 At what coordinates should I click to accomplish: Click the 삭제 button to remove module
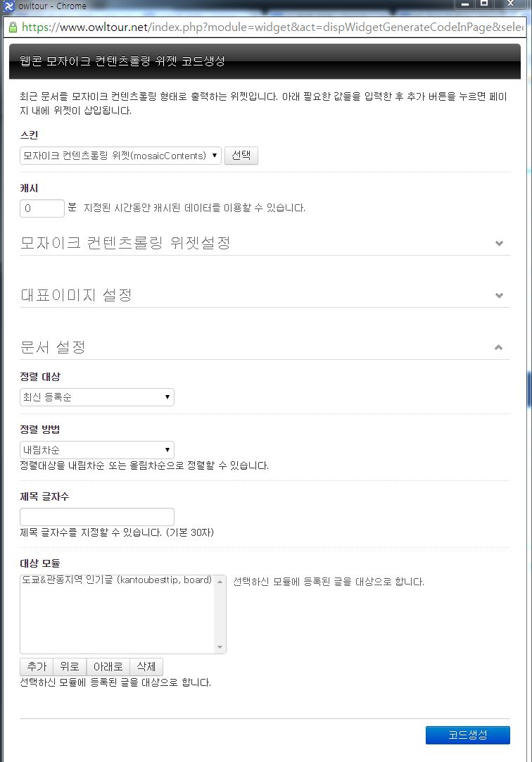tap(146, 666)
